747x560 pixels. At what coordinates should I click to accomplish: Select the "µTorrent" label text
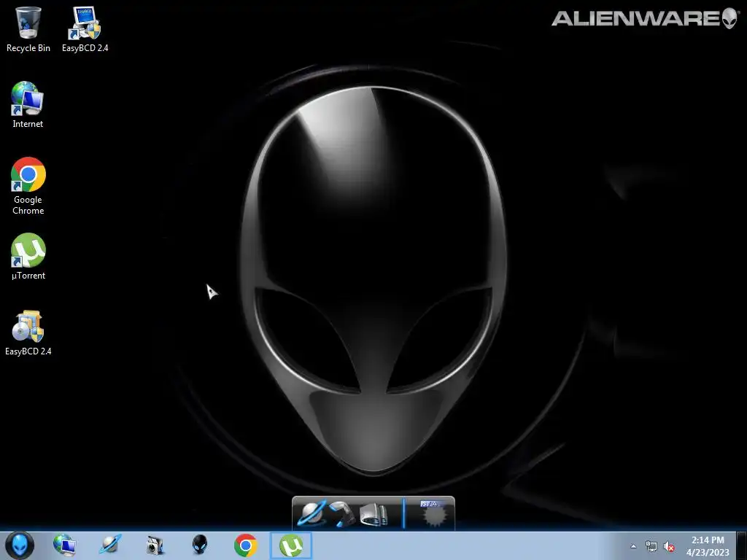pyautogui.click(x=28, y=275)
